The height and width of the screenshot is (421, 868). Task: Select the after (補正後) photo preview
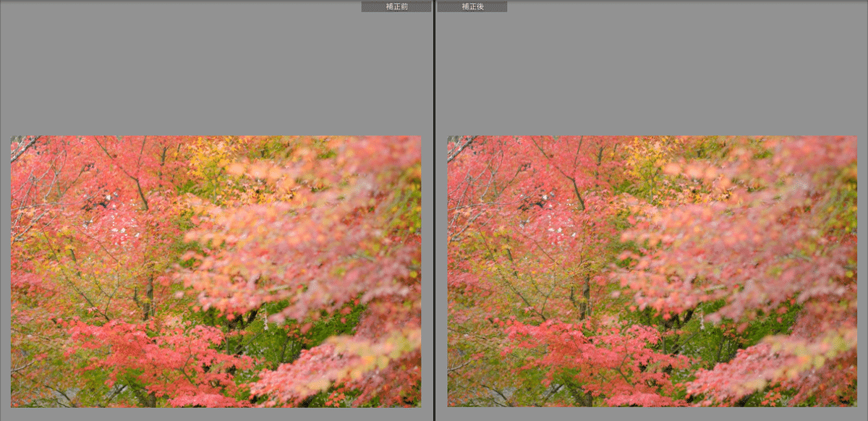652,271
